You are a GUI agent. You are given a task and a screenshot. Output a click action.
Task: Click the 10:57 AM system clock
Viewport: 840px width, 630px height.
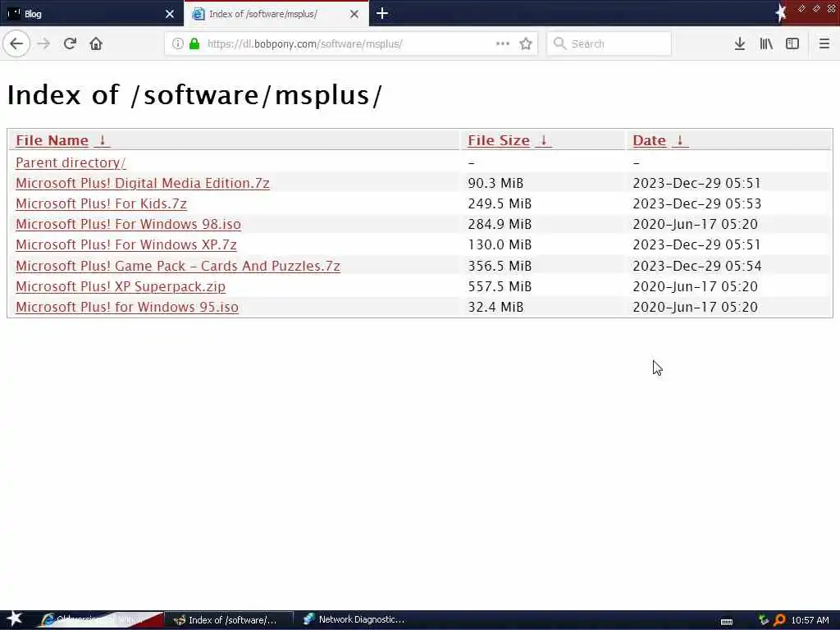[810, 620]
